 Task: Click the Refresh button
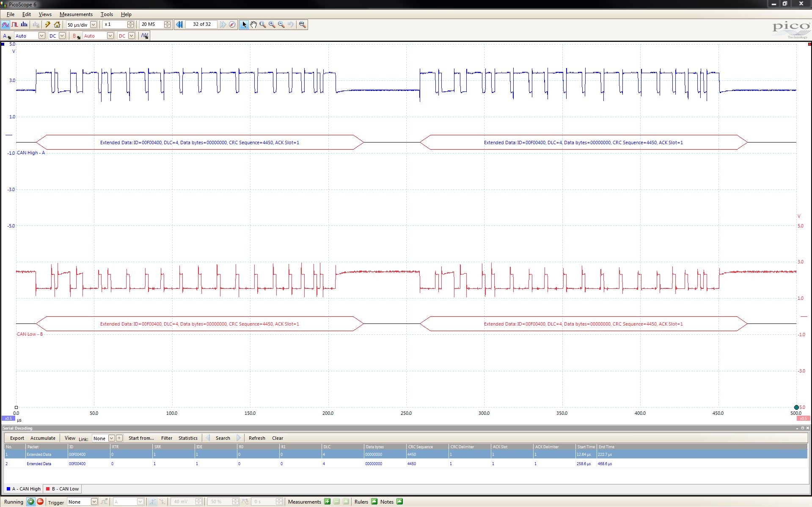pos(257,438)
